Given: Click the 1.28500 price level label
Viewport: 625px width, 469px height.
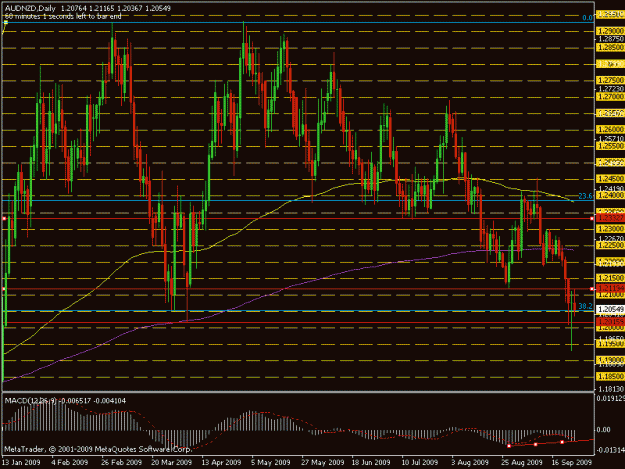Looking at the screenshot, I should pos(610,47).
